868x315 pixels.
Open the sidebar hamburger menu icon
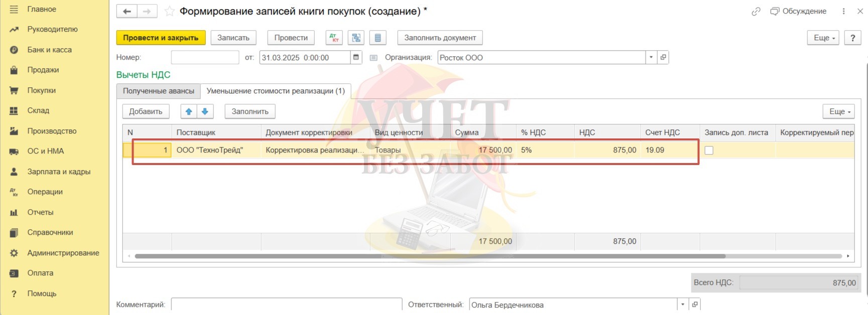coord(14,9)
